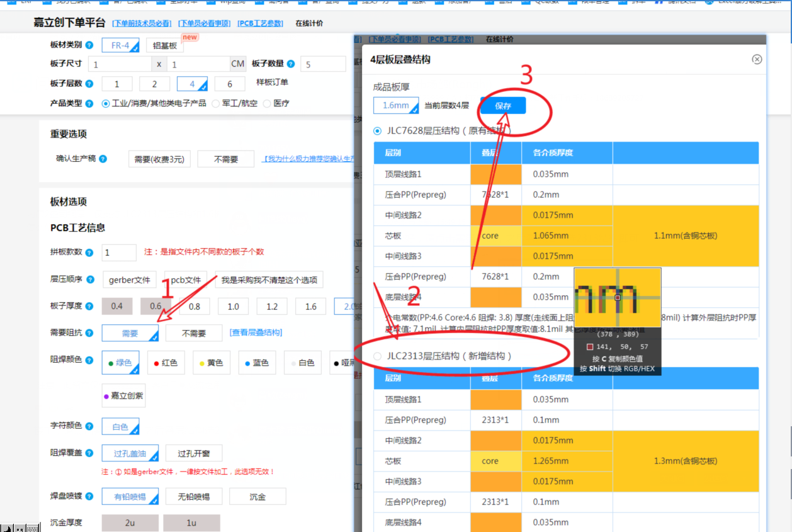Click help icon next to 阻焊覆盖
The width and height of the screenshot is (792, 532).
89,453
